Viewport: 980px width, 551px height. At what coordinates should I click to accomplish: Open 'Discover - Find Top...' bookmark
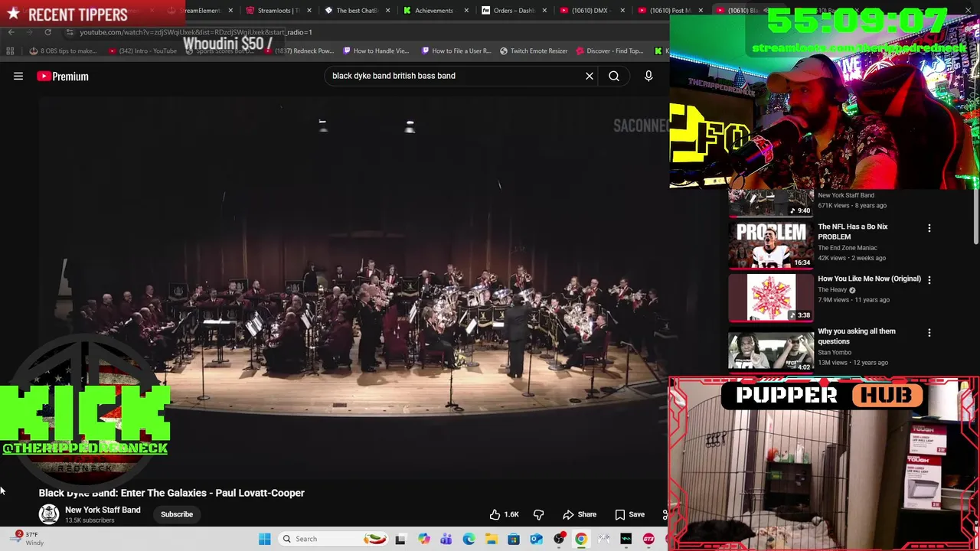pyautogui.click(x=609, y=51)
